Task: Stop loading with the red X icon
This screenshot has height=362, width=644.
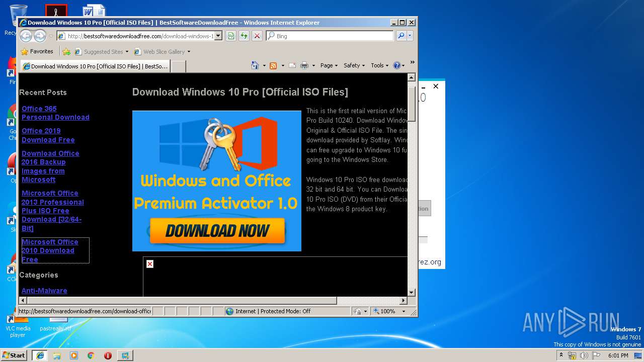Action: 257,36
